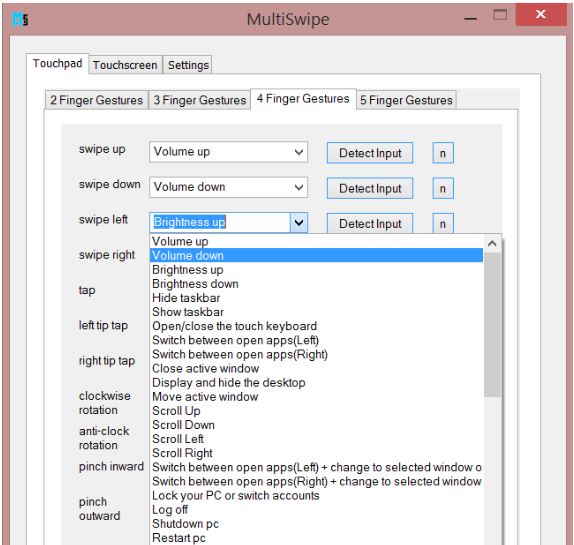The image size is (574, 545).
Task: Select Restart pc option
Action: click(x=317, y=538)
